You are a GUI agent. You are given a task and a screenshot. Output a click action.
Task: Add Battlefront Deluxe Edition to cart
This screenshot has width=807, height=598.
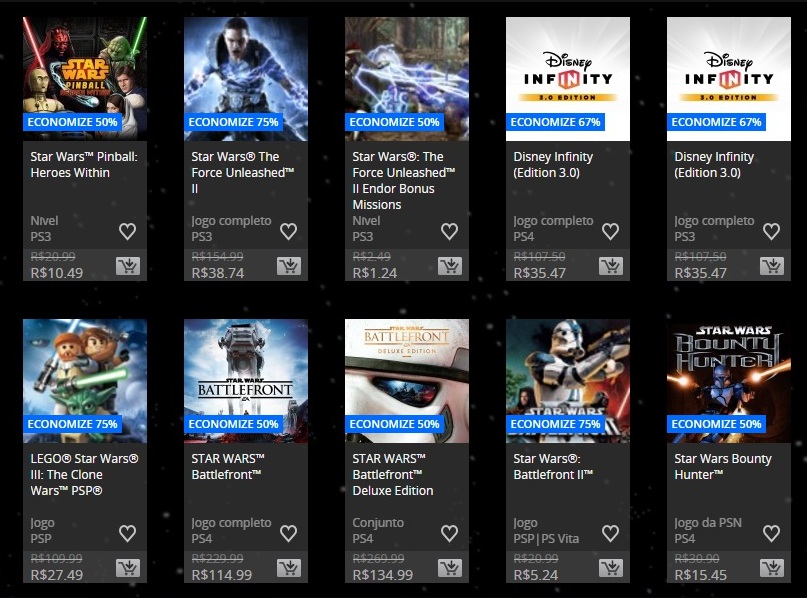(450, 568)
